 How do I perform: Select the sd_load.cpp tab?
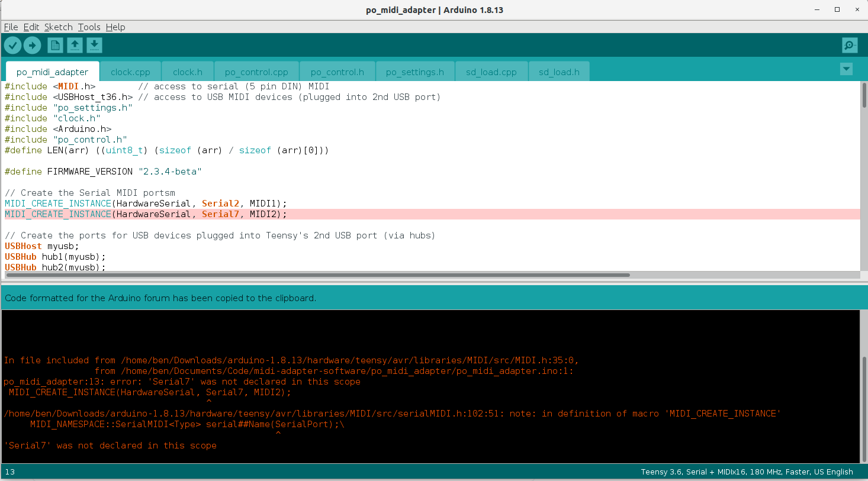(x=491, y=72)
